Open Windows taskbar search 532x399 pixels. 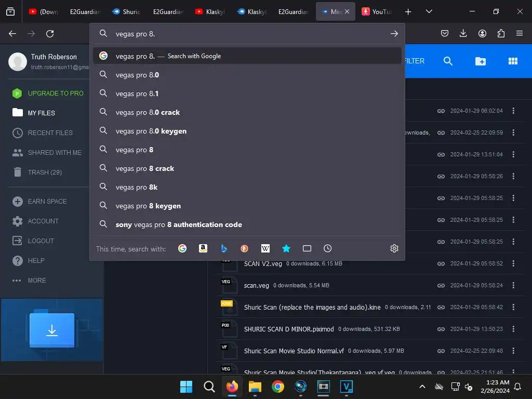pyautogui.click(x=209, y=387)
